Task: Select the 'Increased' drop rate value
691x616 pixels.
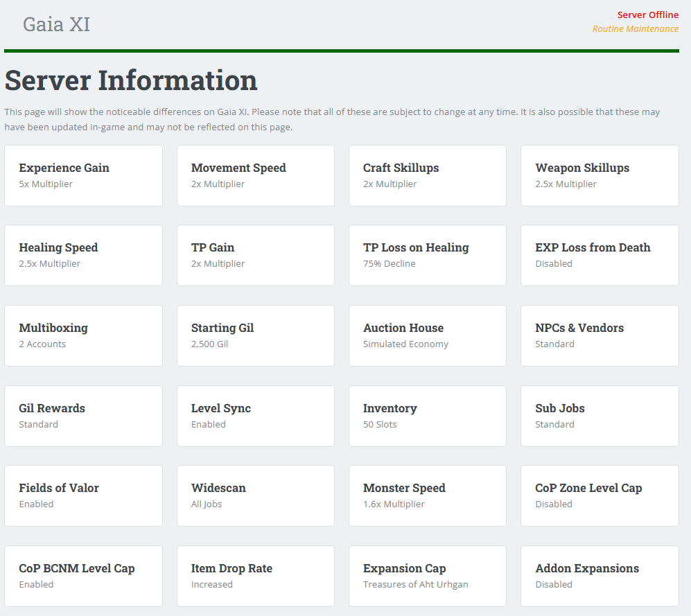Action: tap(211, 584)
